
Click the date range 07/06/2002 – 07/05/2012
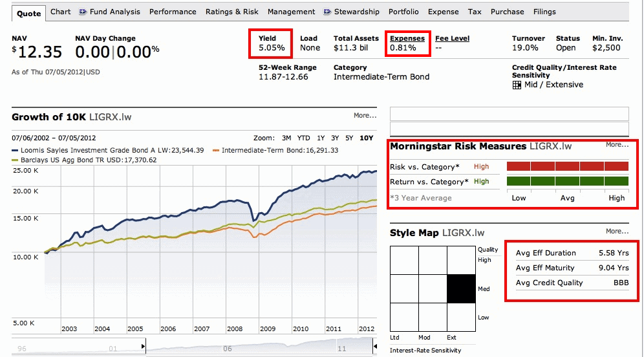coord(54,138)
